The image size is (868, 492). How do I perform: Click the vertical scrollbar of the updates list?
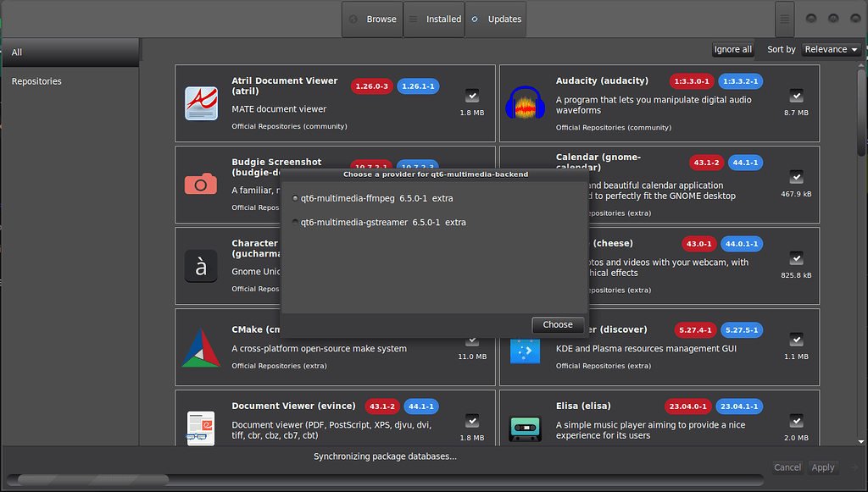862,127
